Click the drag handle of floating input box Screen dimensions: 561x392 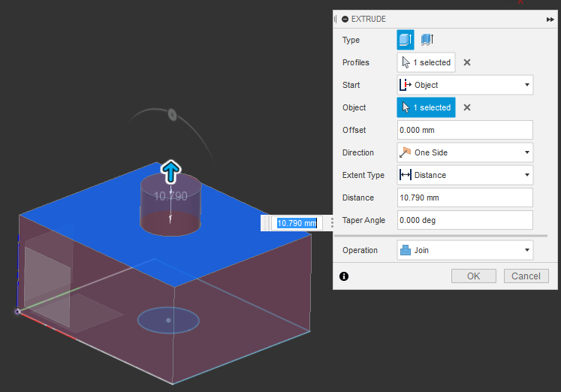click(x=265, y=223)
